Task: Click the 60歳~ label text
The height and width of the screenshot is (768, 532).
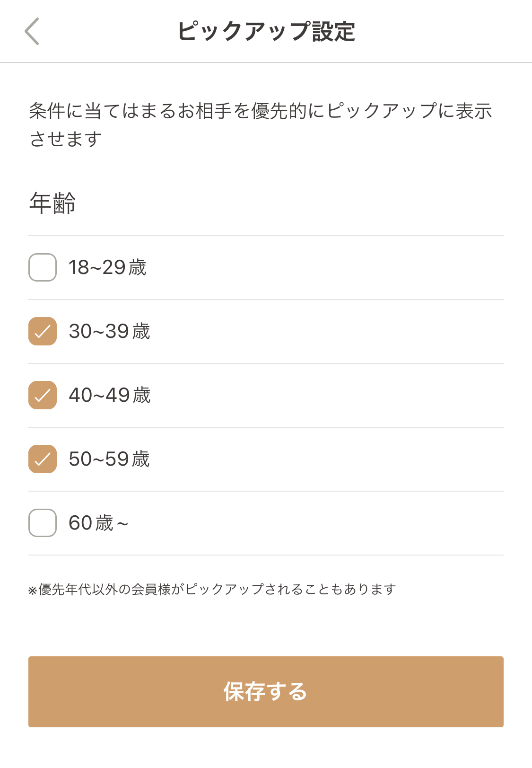Action: point(98,523)
